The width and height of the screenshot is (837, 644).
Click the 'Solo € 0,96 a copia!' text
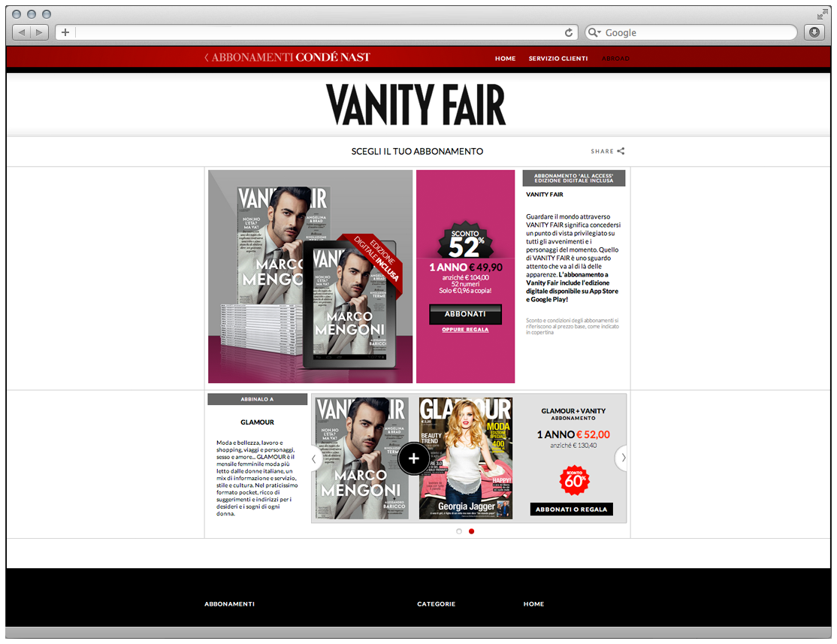pyautogui.click(x=465, y=291)
